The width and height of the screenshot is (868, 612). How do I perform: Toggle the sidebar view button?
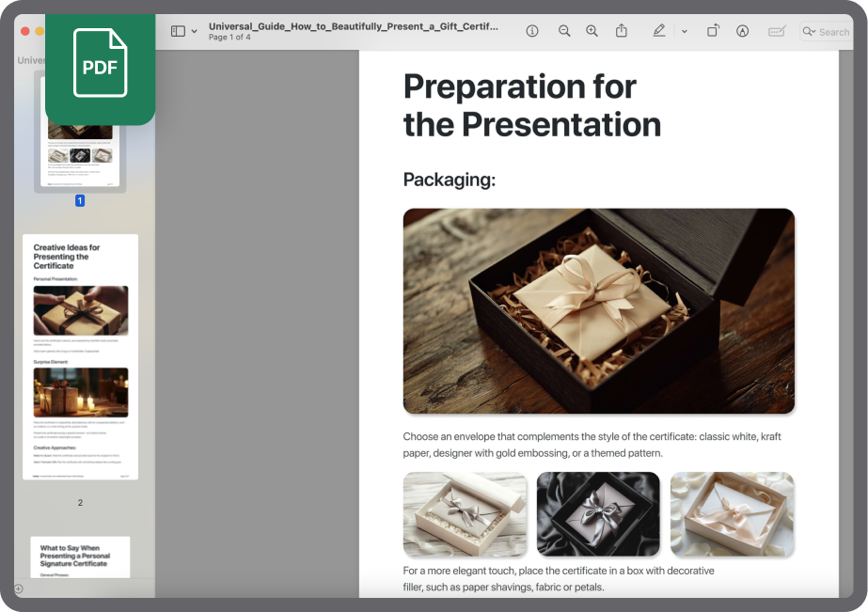click(178, 31)
